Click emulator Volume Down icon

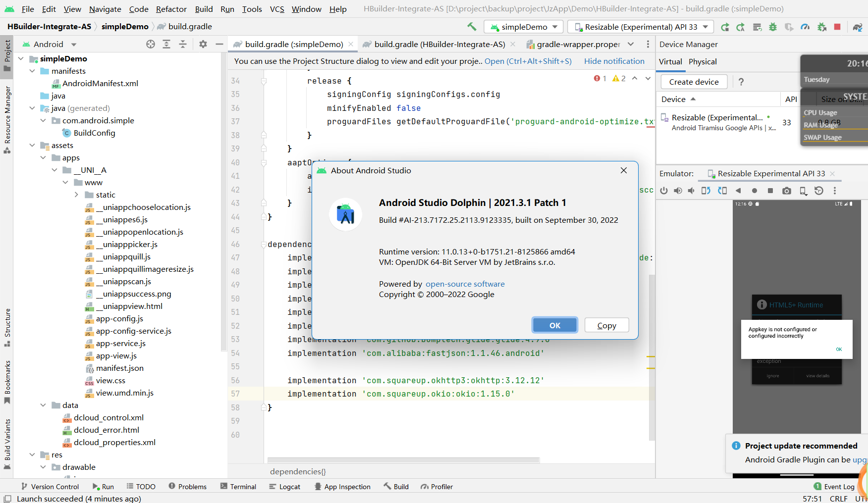click(x=691, y=191)
